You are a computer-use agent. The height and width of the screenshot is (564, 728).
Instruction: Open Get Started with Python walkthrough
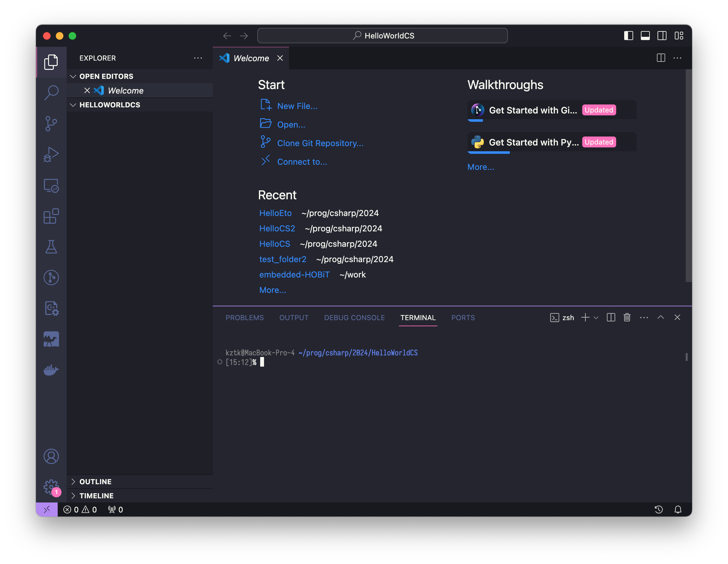[x=552, y=142]
